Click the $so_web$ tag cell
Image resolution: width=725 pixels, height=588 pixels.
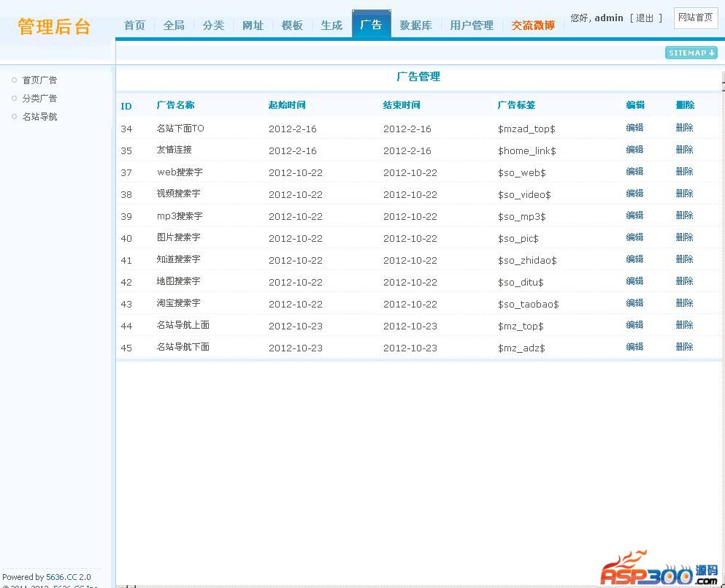click(x=521, y=172)
